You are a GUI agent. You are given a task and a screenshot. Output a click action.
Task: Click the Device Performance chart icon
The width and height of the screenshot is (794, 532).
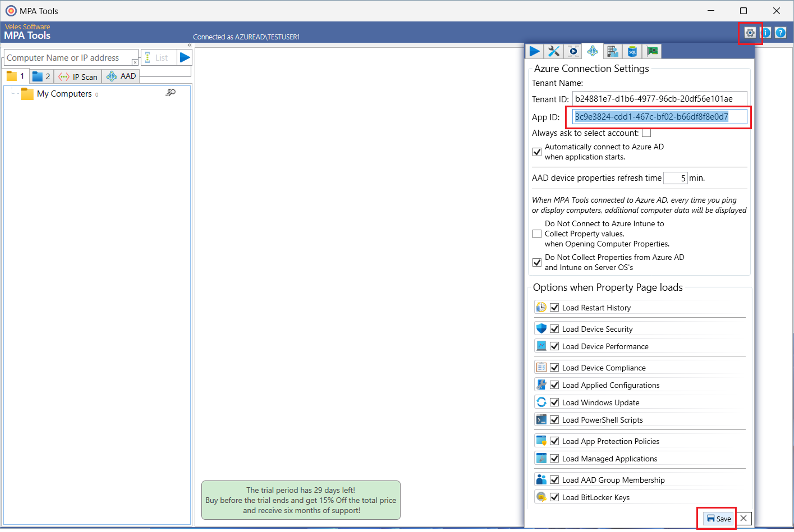coord(541,346)
